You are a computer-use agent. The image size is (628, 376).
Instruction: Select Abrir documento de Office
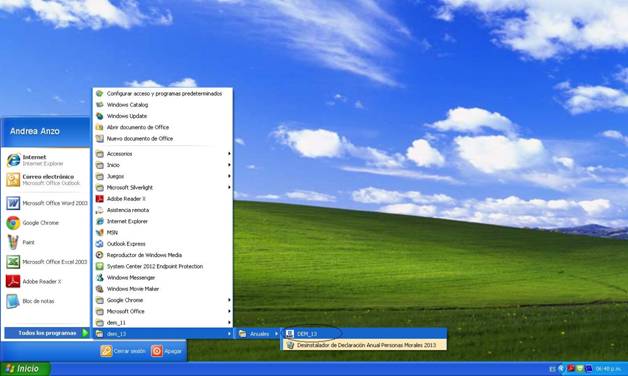click(x=163, y=127)
